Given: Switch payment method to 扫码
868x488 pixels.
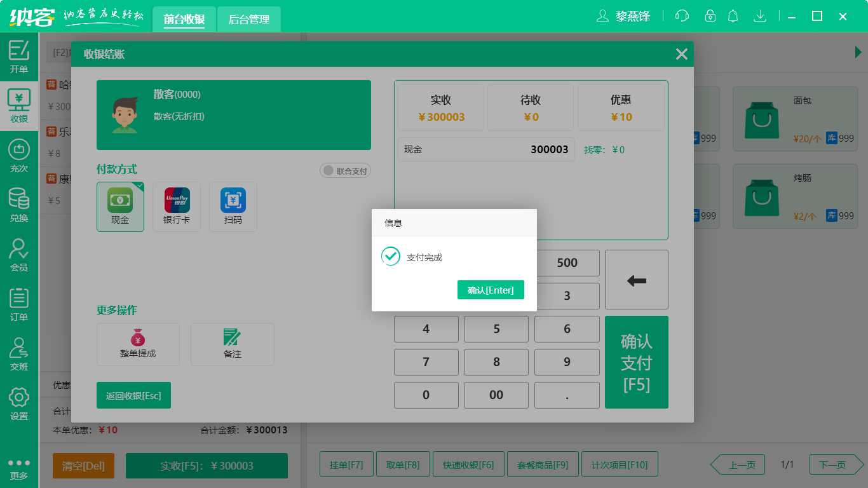Looking at the screenshot, I should click(x=233, y=207).
